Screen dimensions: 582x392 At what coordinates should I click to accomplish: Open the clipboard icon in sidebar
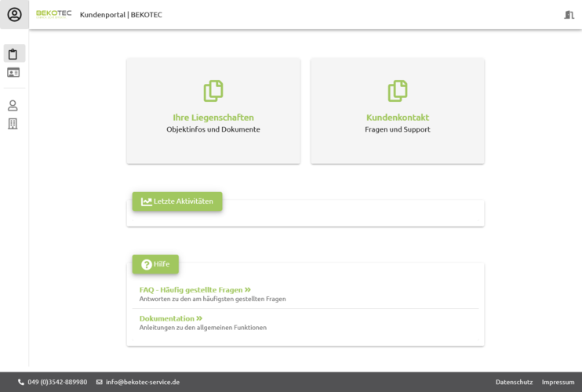point(13,54)
